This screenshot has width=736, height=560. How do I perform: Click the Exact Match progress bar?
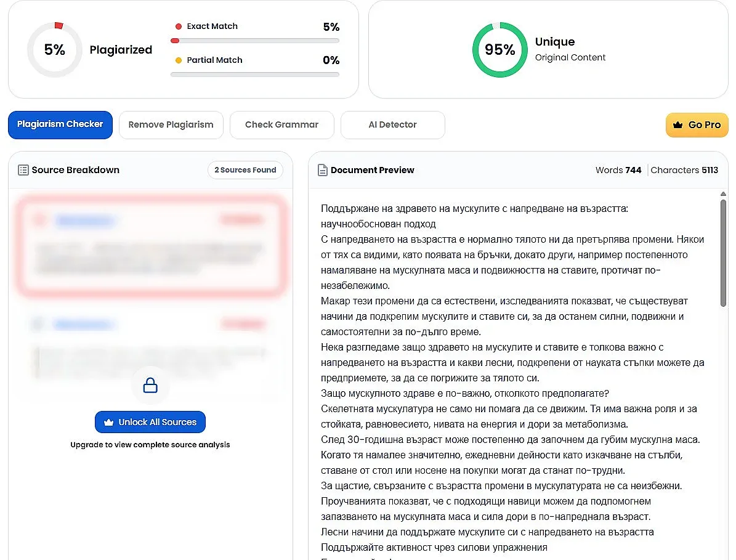click(255, 41)
